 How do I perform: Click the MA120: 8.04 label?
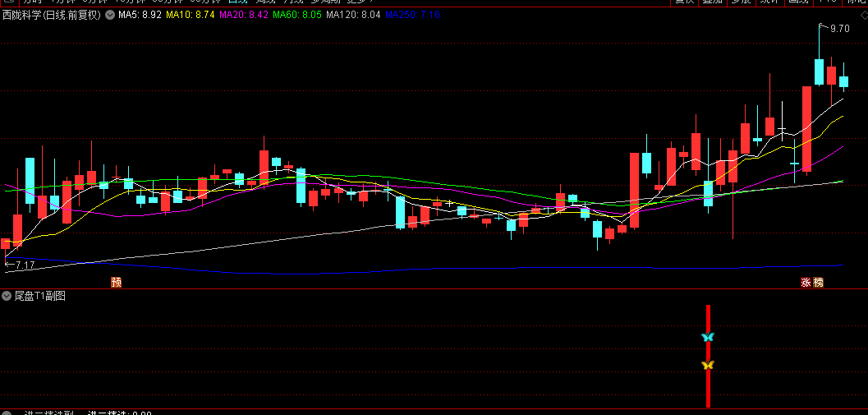[x=353, y=15]
